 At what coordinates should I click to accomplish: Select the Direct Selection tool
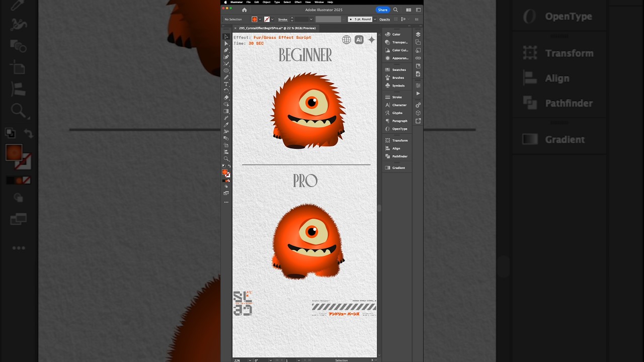[x=226, y=44]
